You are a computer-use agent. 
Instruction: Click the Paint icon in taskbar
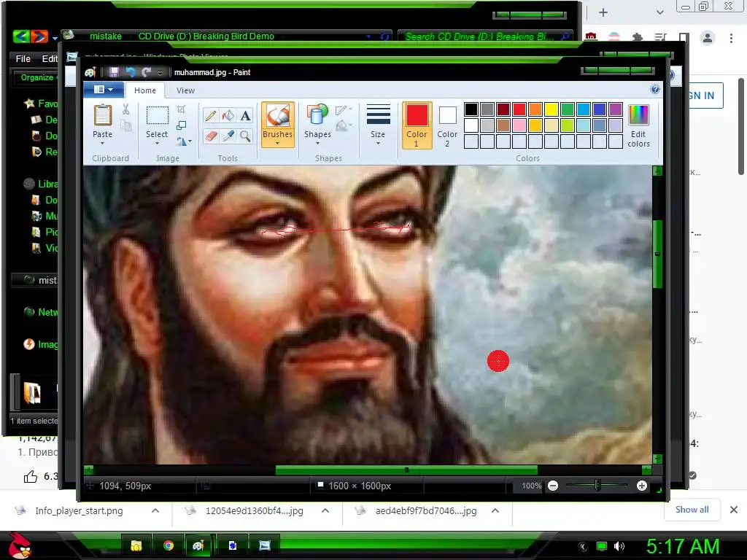click(x=198, y=545)
